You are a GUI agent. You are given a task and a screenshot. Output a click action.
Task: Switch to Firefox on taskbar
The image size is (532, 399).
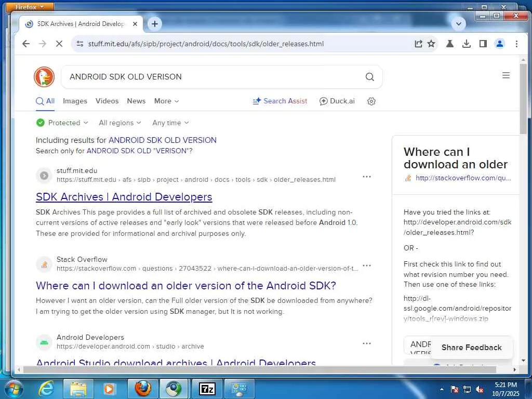[143, 389]
